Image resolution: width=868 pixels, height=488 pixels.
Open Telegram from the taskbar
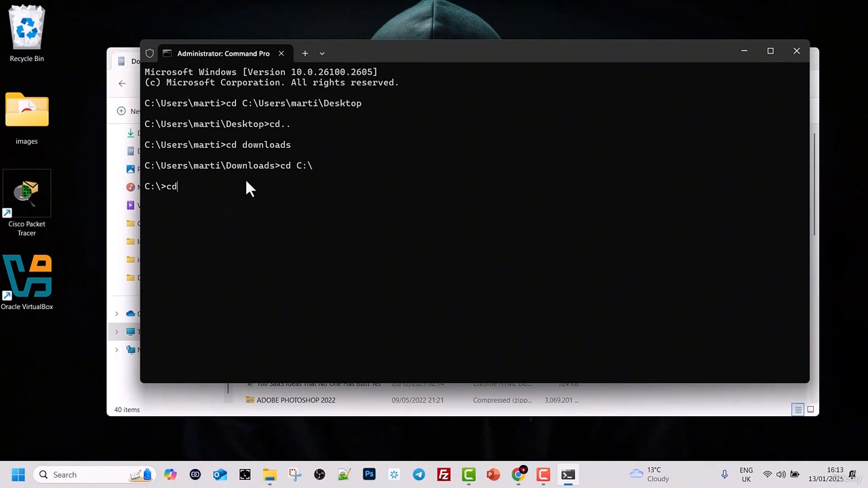point(419,474)
